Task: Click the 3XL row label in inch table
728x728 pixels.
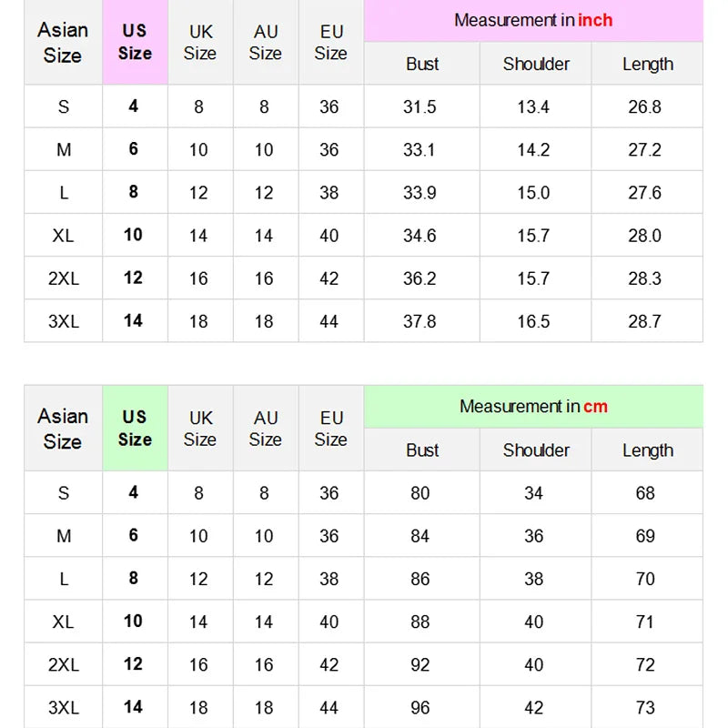Action: [x=64, y=321]
